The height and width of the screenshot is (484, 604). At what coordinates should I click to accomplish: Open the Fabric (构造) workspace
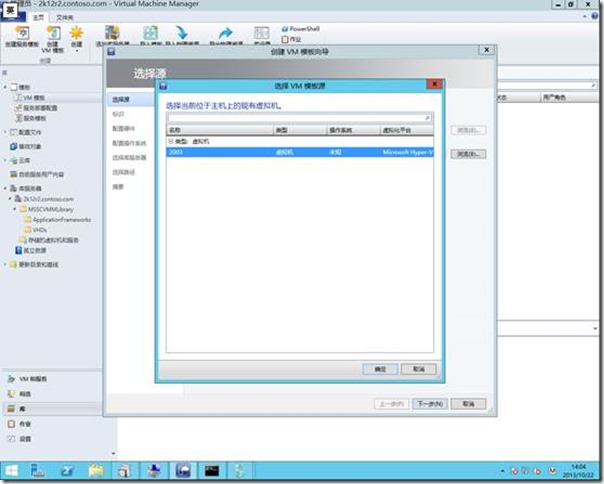pyautogui.click(x=25, y=394)
